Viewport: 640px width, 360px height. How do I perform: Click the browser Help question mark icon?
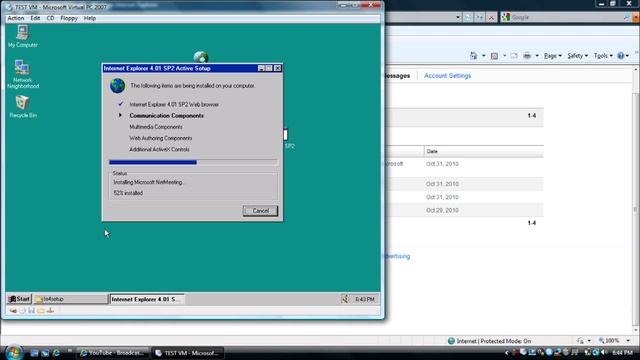pos(621,56)
